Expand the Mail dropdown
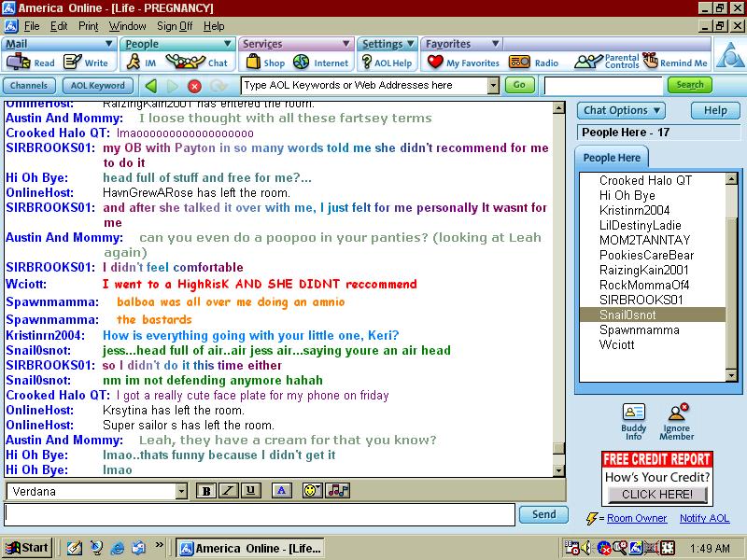This screenshot has height=560, width=747. pos(108,44)
